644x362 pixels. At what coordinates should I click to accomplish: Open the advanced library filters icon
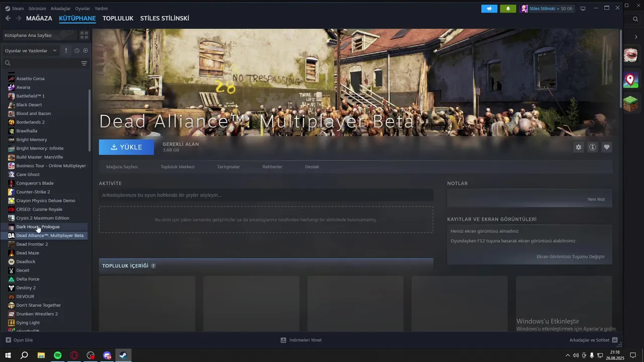pyautogui.click(x=84, y=63)
